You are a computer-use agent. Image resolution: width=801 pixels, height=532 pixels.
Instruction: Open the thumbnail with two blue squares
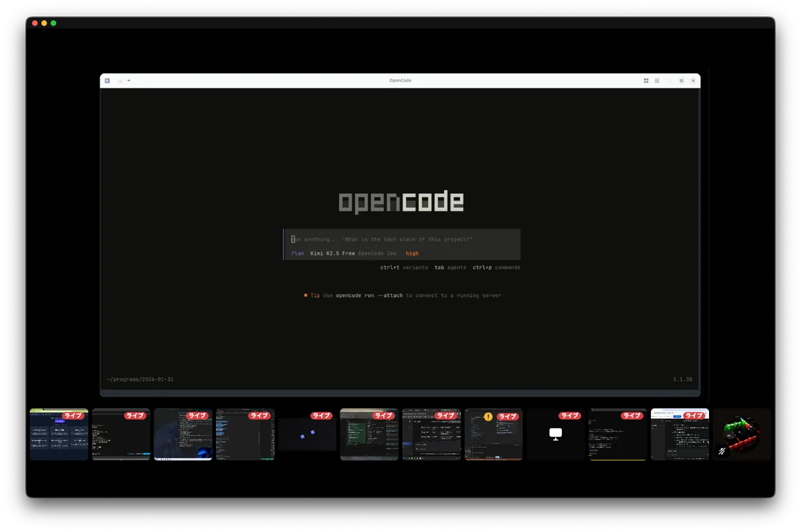pos(307,435)
